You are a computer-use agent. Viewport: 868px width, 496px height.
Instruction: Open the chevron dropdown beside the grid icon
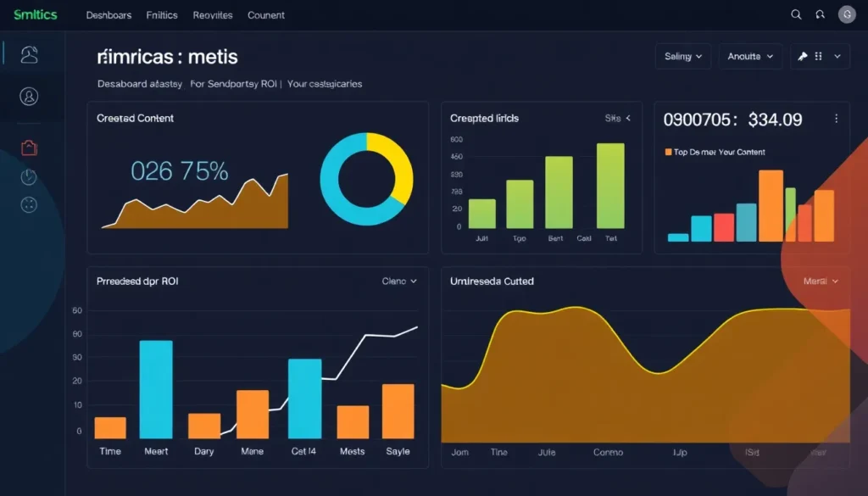pos(837,56)
